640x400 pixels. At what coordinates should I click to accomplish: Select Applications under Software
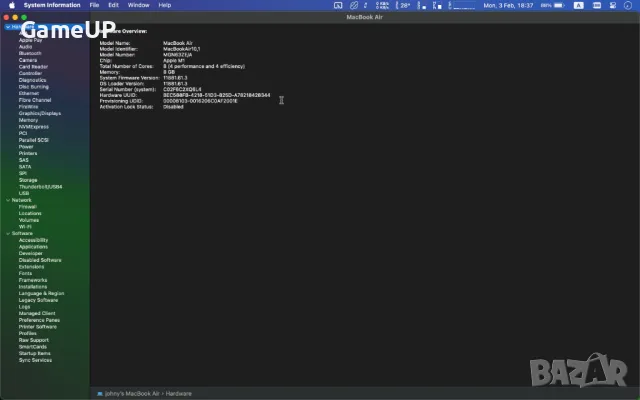[33, 247]
